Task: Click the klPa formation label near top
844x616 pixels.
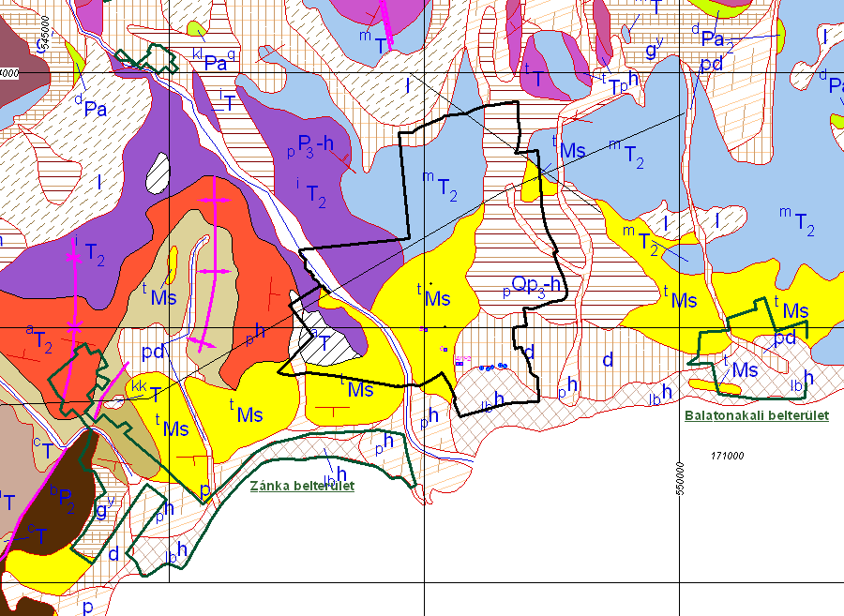Action: [x=214, y=61]
